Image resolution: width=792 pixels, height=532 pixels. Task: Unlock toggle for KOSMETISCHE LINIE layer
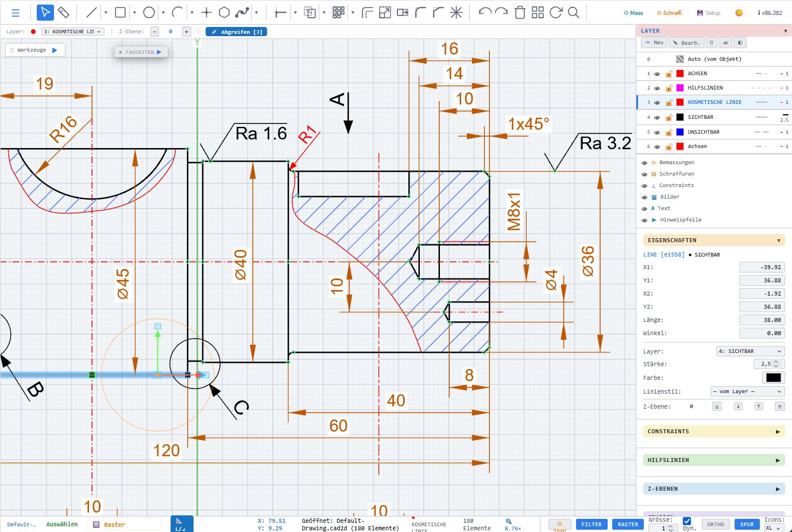[x=669, y=102]
